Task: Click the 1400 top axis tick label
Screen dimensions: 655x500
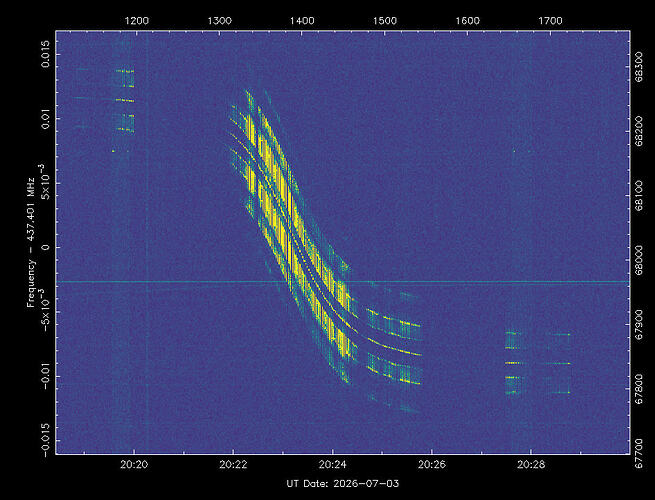Action: click(x=302, y=21)
